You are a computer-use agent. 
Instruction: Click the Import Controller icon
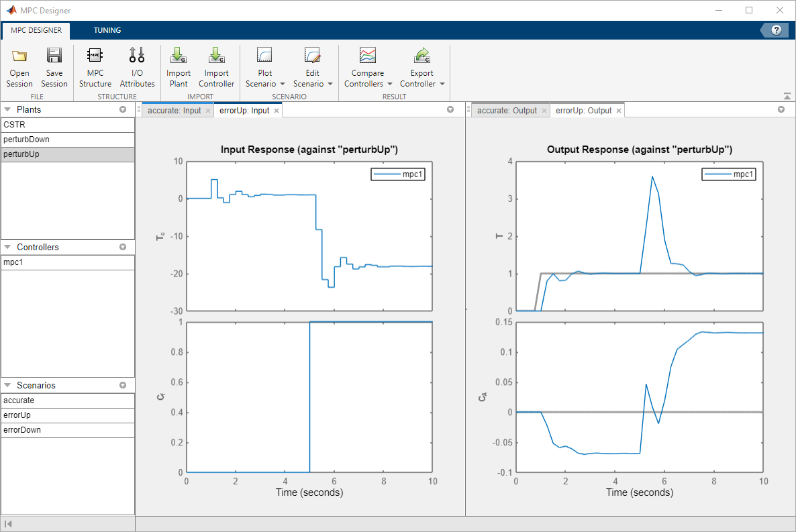216,55
